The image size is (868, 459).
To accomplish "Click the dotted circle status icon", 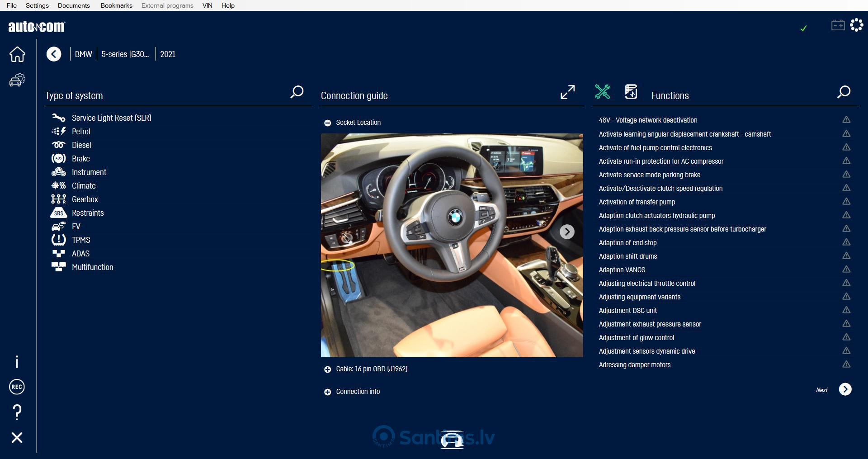I will pos(857,25).
